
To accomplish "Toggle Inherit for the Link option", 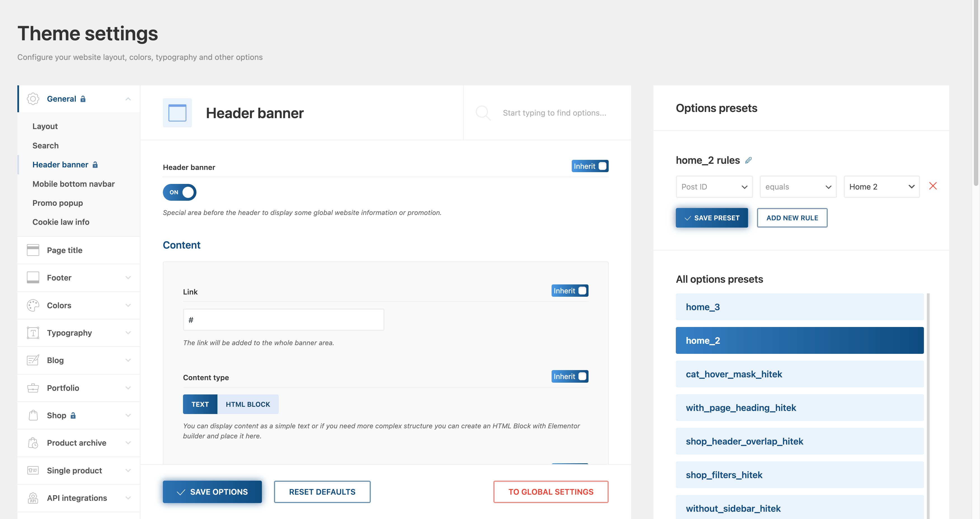I will pos(569,291).
